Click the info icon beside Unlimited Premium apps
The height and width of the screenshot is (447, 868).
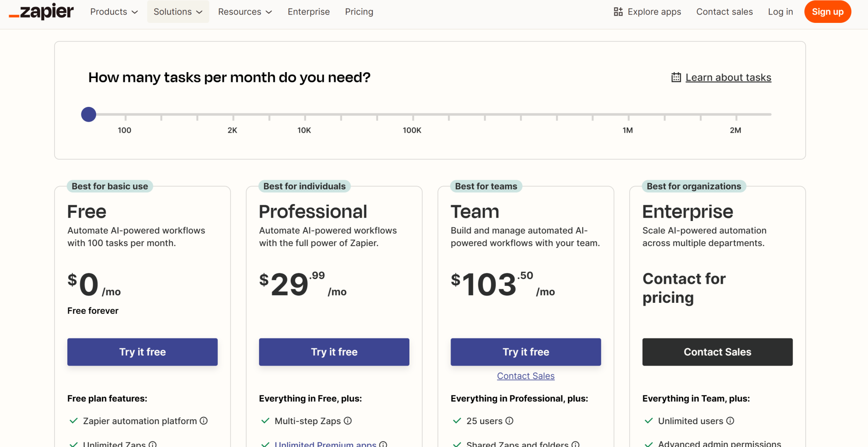384,444
